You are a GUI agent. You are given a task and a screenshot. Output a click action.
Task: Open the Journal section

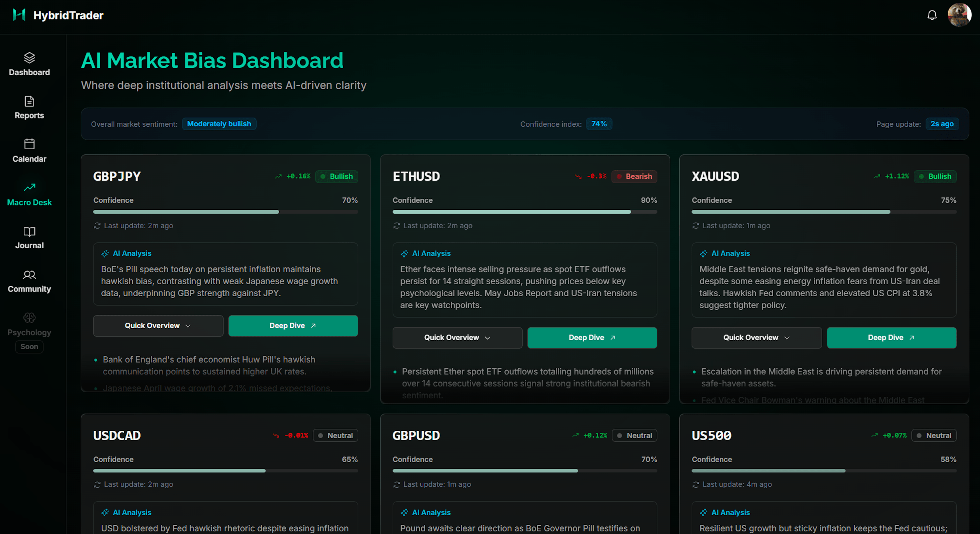[x=29, y=238]
